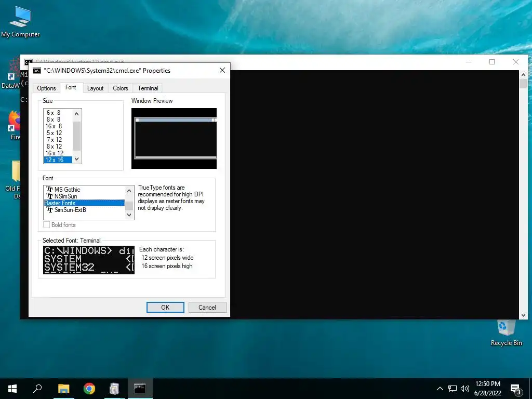This screenshot has width=532, height=399.
Task: Click the taskbar clock showing 12:50 PM
Action: [x=487, y=389]
